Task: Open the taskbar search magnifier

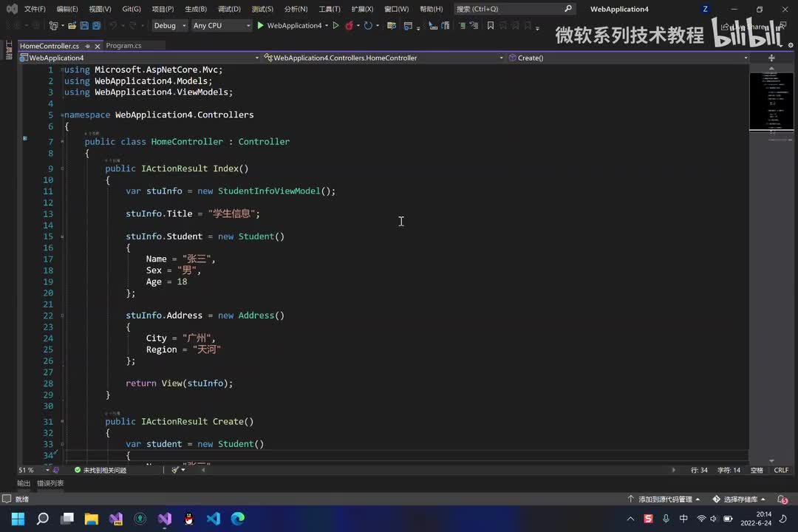Action: (43, 519)
